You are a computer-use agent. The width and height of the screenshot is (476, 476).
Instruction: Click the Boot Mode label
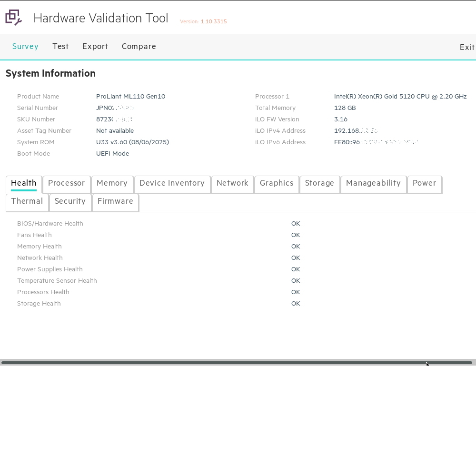[34, 154]
